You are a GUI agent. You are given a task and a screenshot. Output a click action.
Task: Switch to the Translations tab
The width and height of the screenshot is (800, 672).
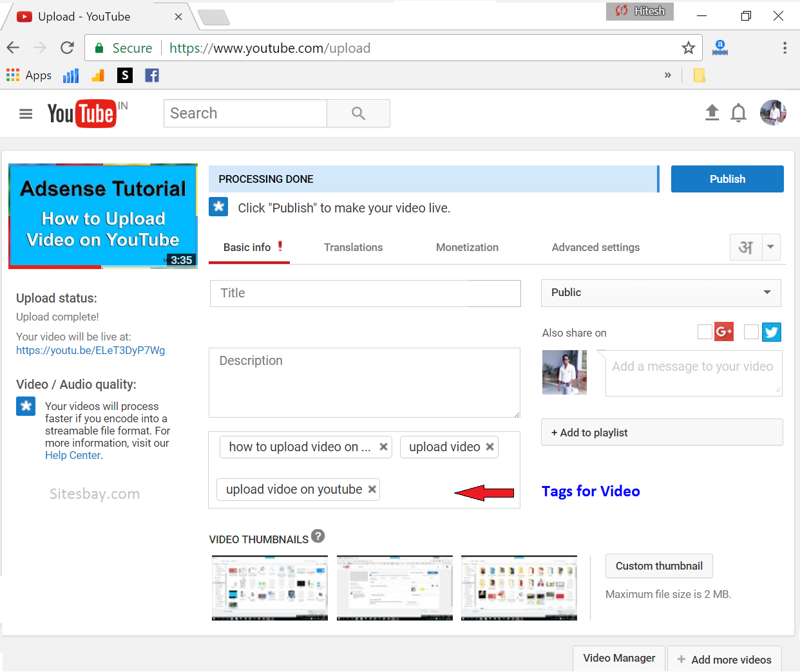353,247
